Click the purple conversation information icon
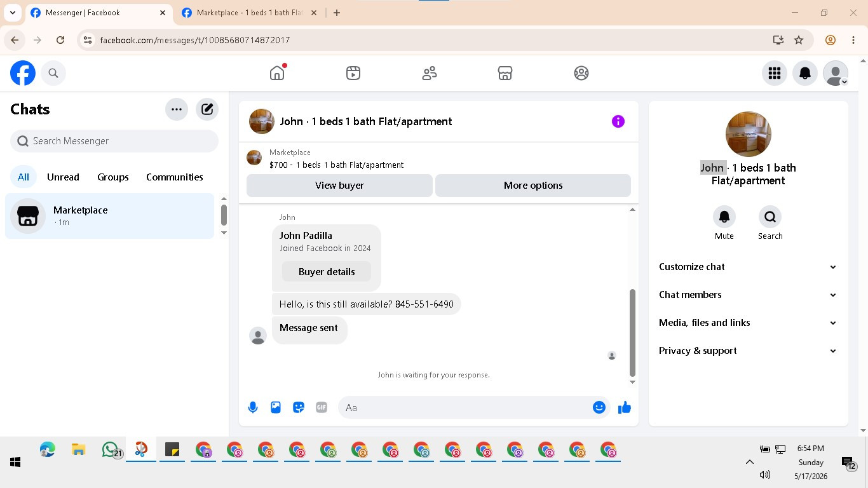Image resolution: width=868 pixels, height=488 pixels. (618, 121)
